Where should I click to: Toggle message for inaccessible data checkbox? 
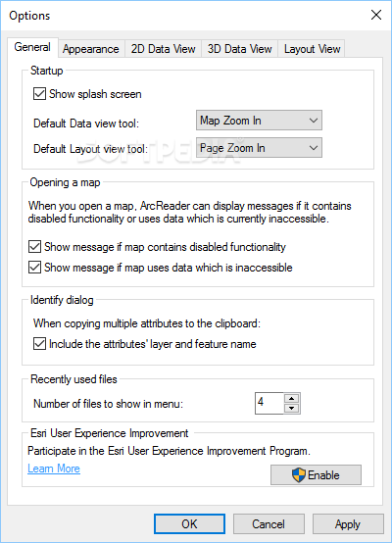pyautogui.click(x=34, y=268)
